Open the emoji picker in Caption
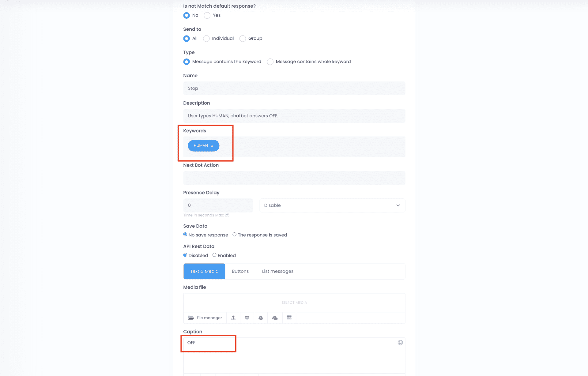The width and height of the screenshot is (588, 376). pos(400,343)
